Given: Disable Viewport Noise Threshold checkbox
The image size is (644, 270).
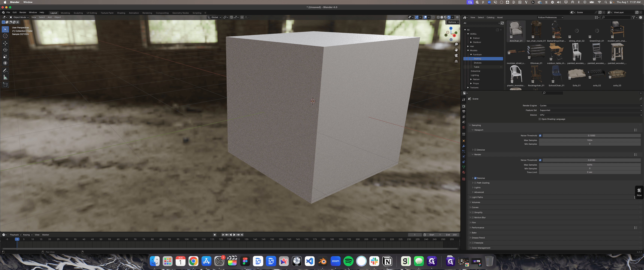Looking at the screenshot, I should click(540, 136).
